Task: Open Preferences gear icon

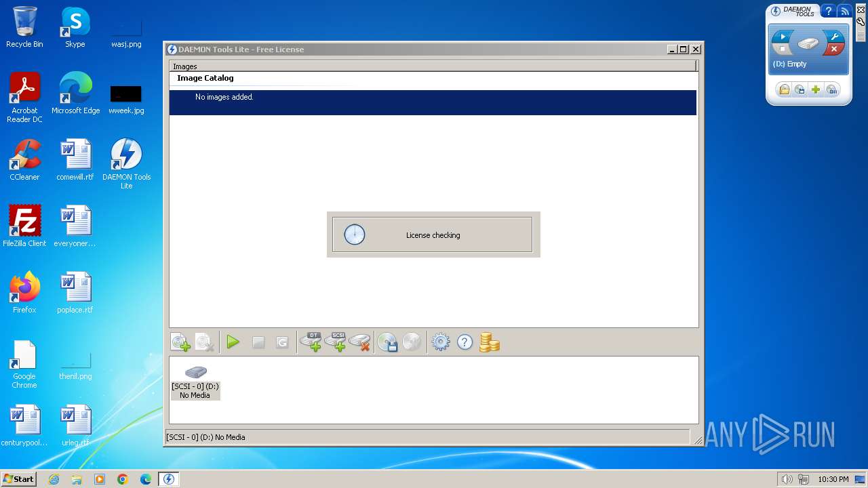Action: pyautogui.click(x=441, y=342)
